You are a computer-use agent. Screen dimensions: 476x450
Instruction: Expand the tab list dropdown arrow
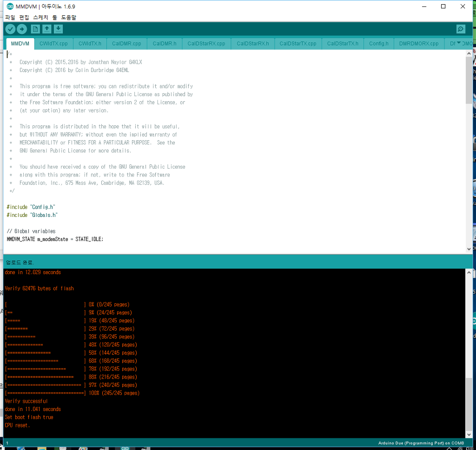tap(459, 43)
